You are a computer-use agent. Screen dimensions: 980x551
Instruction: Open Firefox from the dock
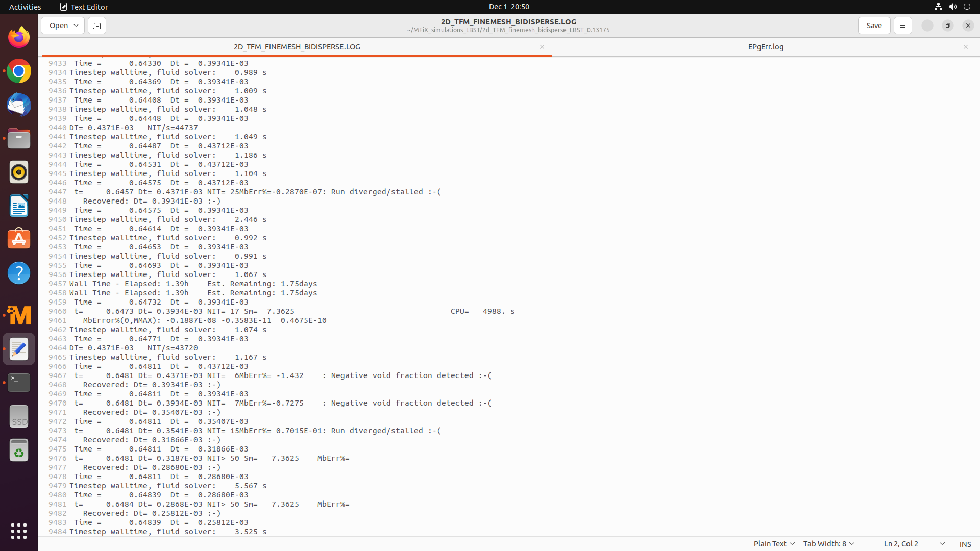pyautogui.click(x=19, y=37)
